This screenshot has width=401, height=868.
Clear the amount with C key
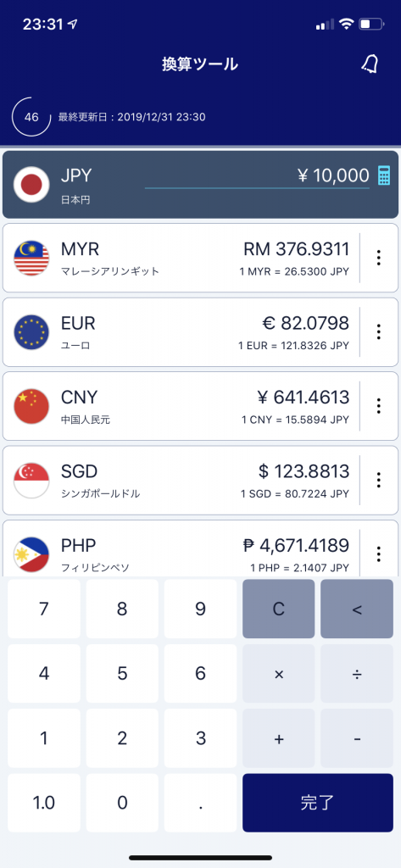pos(279,609)
